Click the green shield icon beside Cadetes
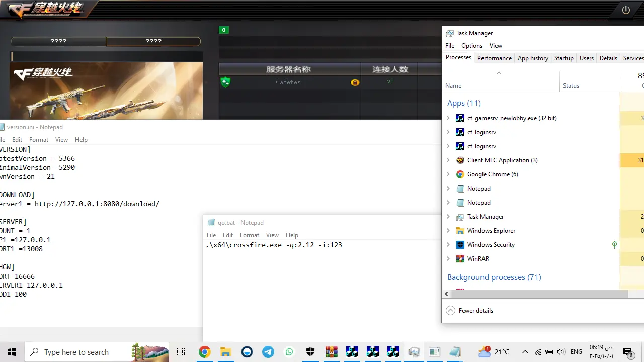Viewport: 644px width, 362px height. coord(225,82)
